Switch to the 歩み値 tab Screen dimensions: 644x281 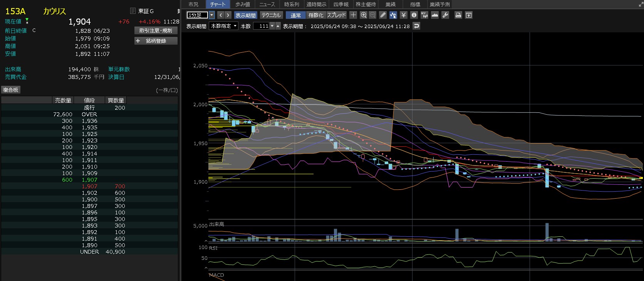pyautogui.click(x=243, y=4)
